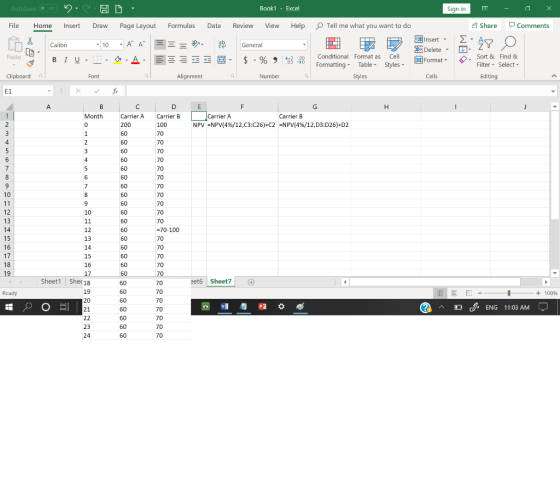Viewport: 560px width, 485px height.
Task: Apply Bold formatting
Action: 54,60
